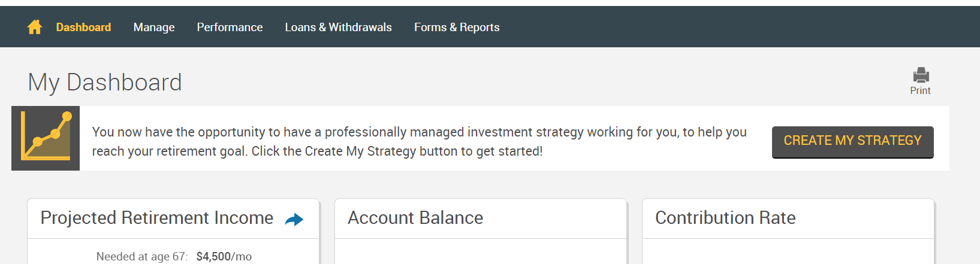Image resolution: width=980 pixels, height=264 pixels.
Task: Click the blue share arrow beside Projected Retirement Income
Action: click(294, 219)
